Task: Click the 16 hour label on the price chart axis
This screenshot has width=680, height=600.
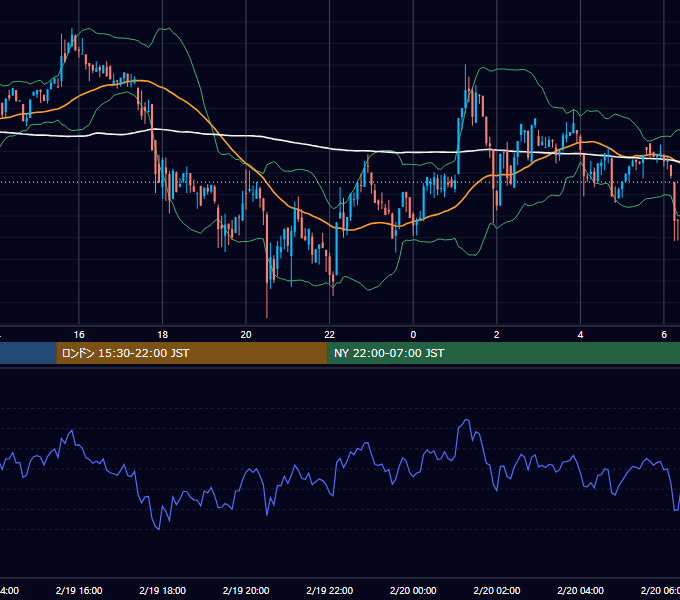Action: pyautogui.click(x=79, y=335)
